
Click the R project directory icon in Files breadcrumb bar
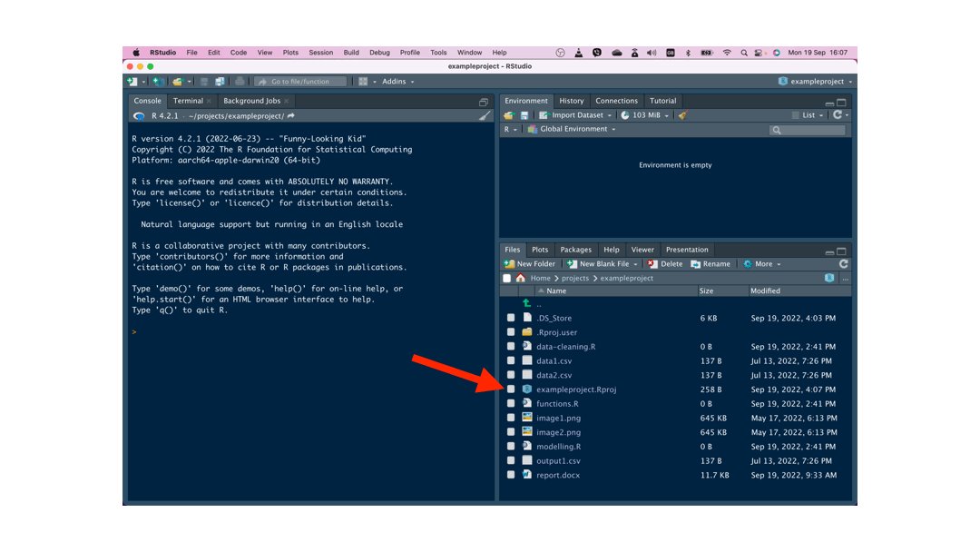point(829,278)
